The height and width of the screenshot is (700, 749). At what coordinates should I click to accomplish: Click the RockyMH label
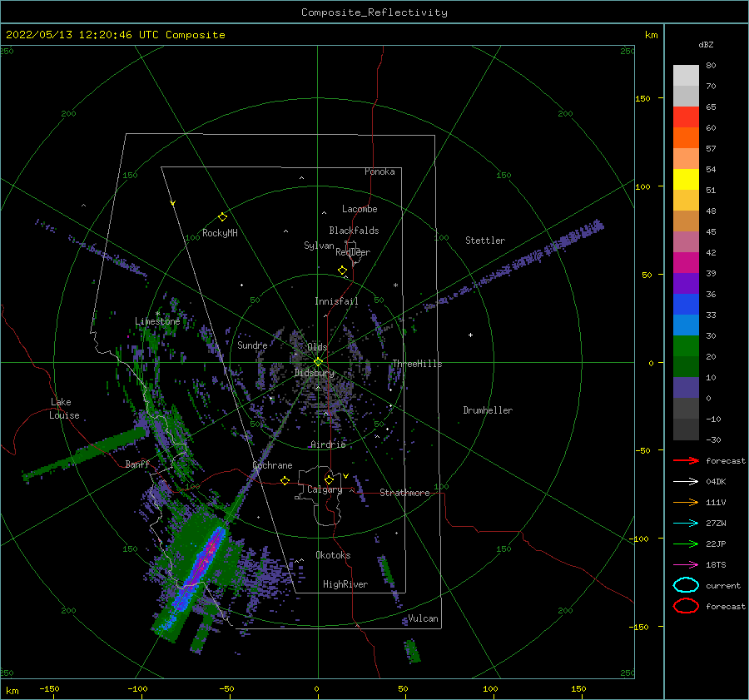(x=220, y=233)
